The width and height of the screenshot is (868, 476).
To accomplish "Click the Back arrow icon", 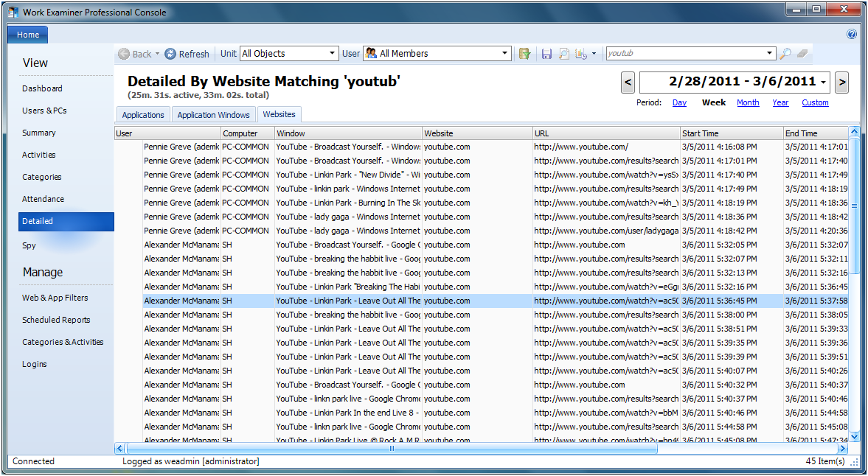I will pyautogui.click(x=124, y=54).
